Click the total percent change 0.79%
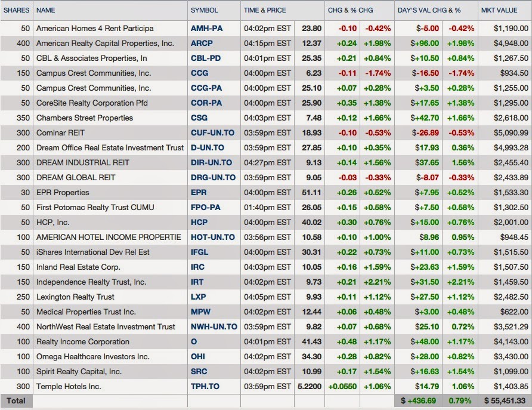This screenshot has width=532, height=410. click(x=460, y=401)
